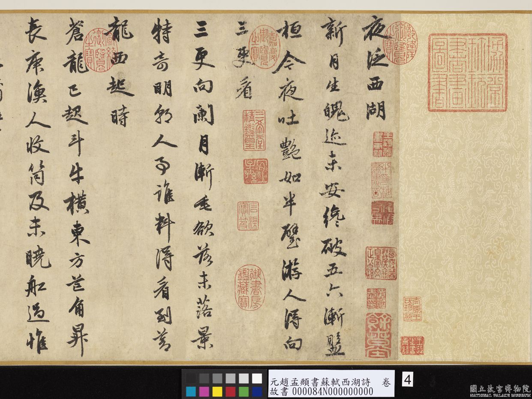Pick the green swatch in color chart
This screenshot has height=399, width=532.
243,391
